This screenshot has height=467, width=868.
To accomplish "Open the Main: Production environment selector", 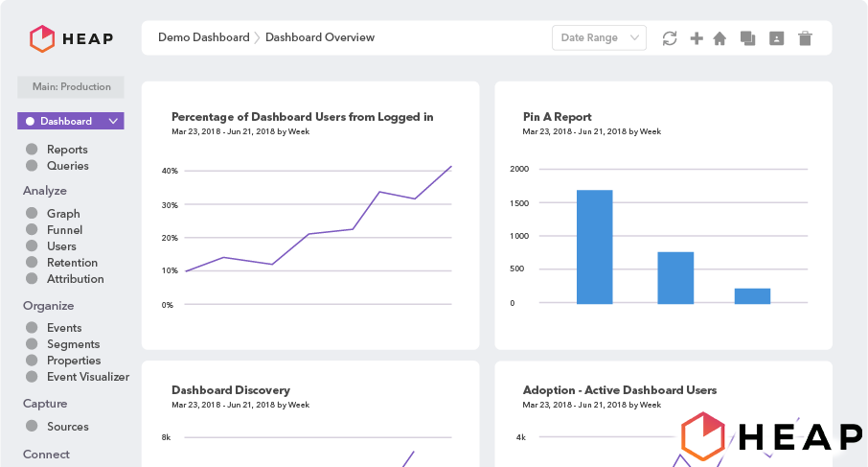I will coord(71,87).
